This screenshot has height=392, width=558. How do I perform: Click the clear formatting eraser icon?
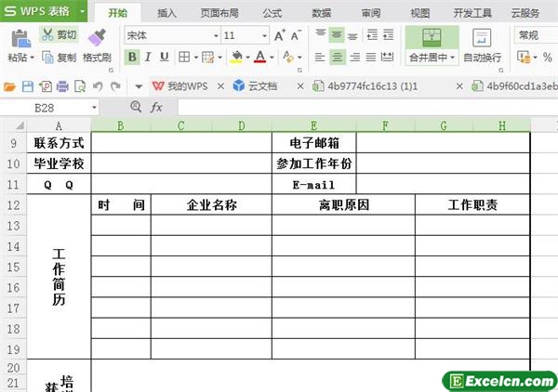point(288,57)
